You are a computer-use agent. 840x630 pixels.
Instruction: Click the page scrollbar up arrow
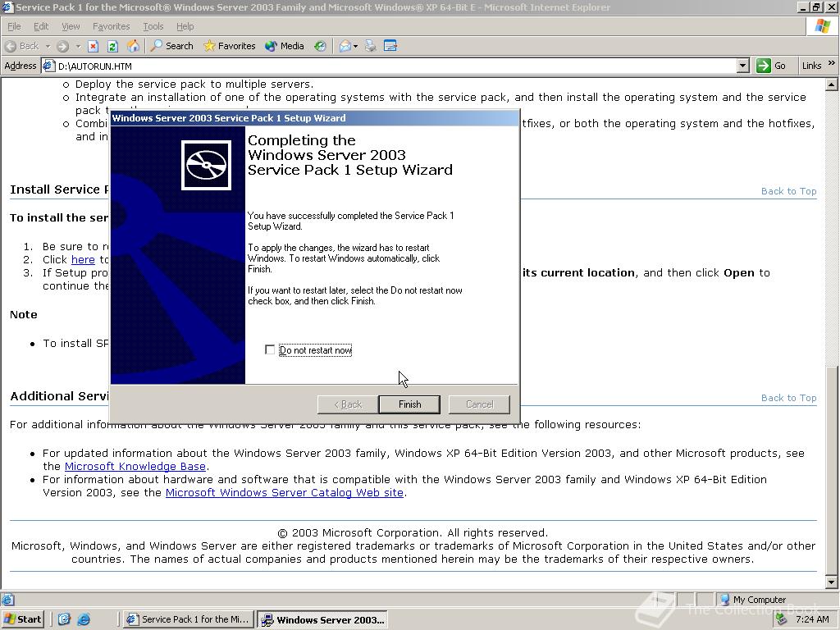coord(832,84)
